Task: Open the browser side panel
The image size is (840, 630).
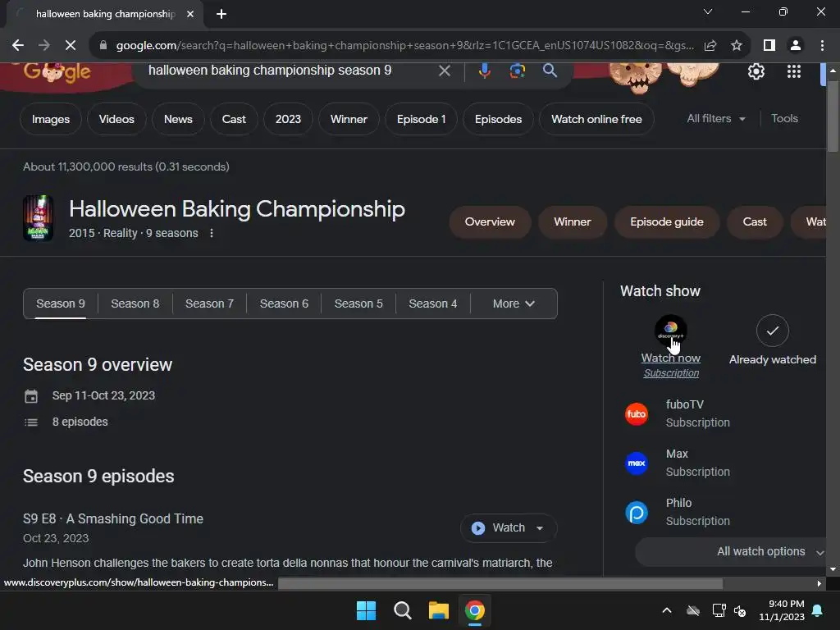Action: [769, 46]
